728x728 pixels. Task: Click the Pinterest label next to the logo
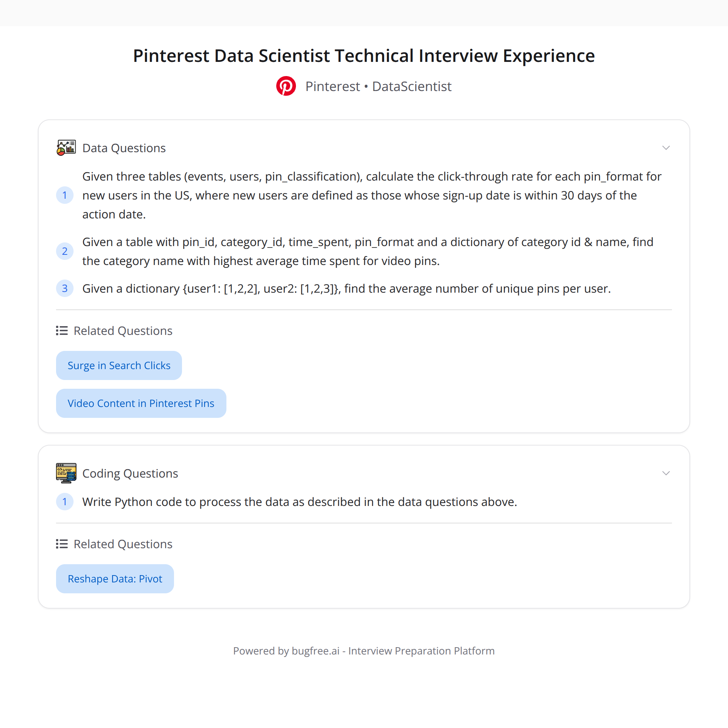[x=332, y=86]
